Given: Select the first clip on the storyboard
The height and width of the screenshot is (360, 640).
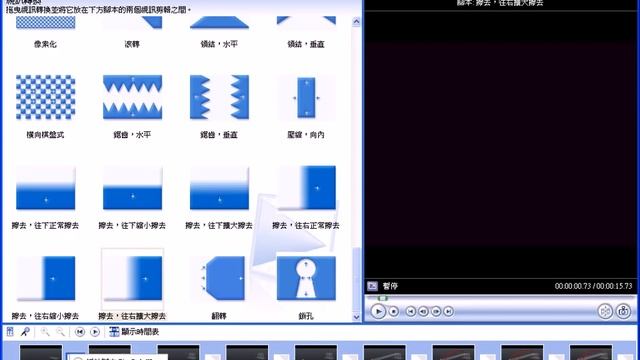Looking at the screenshot, I should click(41, 352).
